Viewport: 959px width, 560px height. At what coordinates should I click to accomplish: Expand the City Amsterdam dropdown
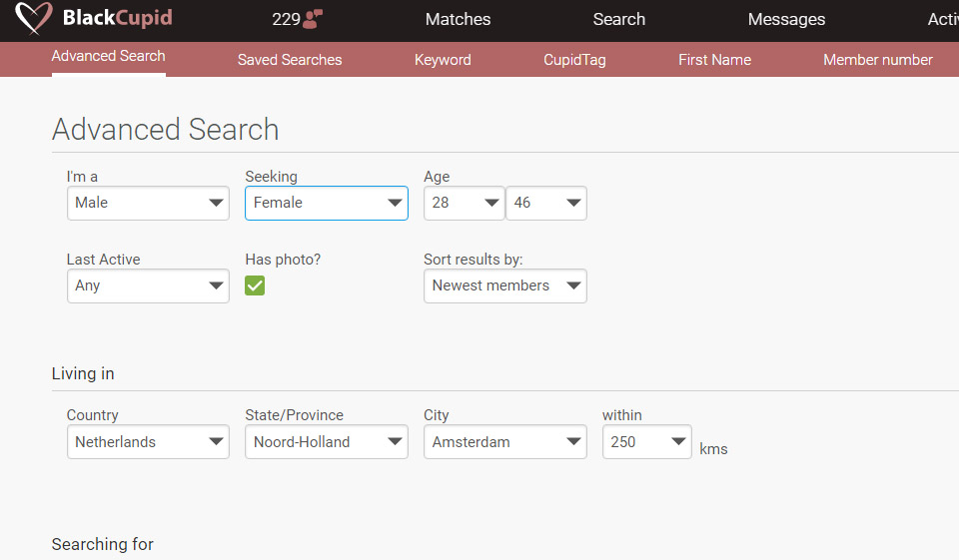click(x=504, y=442)
